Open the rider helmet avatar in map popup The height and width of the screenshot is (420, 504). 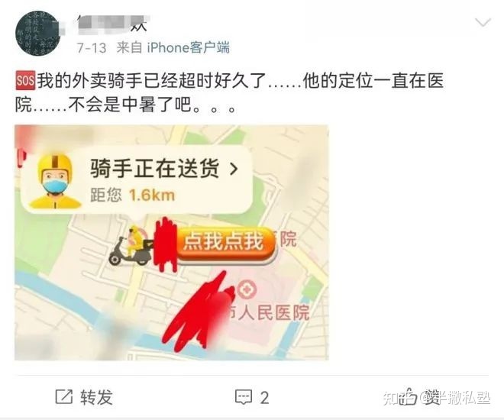[x=55, y=180]
